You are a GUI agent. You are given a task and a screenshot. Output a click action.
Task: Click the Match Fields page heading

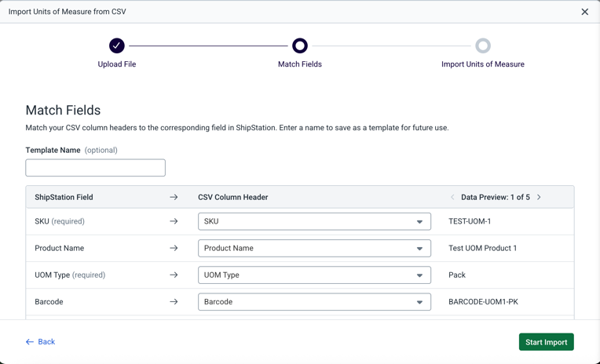pyautogui.click(x=63, y=110)
